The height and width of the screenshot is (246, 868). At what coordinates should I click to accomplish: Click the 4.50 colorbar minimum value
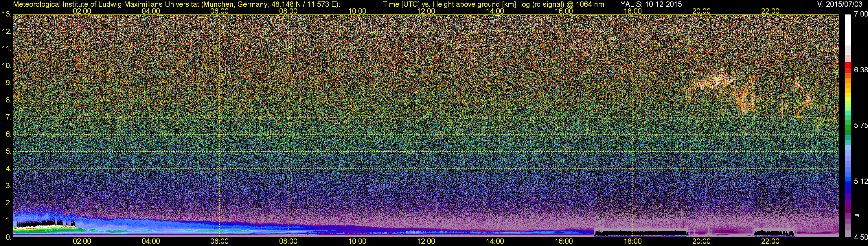point(860,237)
